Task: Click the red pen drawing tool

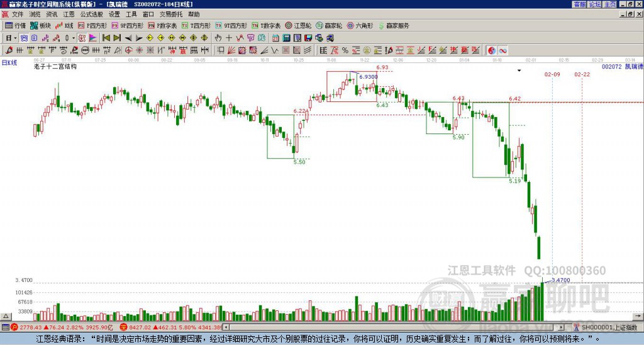Action: pyautogui.click(x=9, y=50)
